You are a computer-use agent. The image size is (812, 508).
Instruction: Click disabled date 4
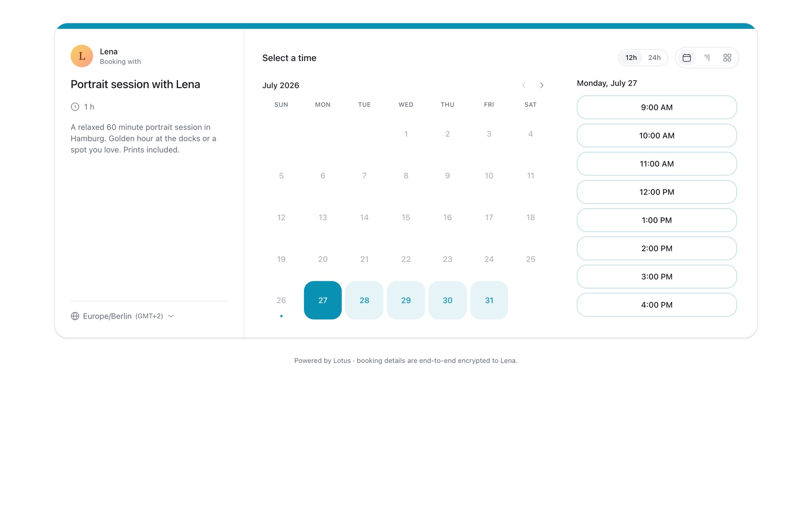pyautogui.click(x=531, y=134)
